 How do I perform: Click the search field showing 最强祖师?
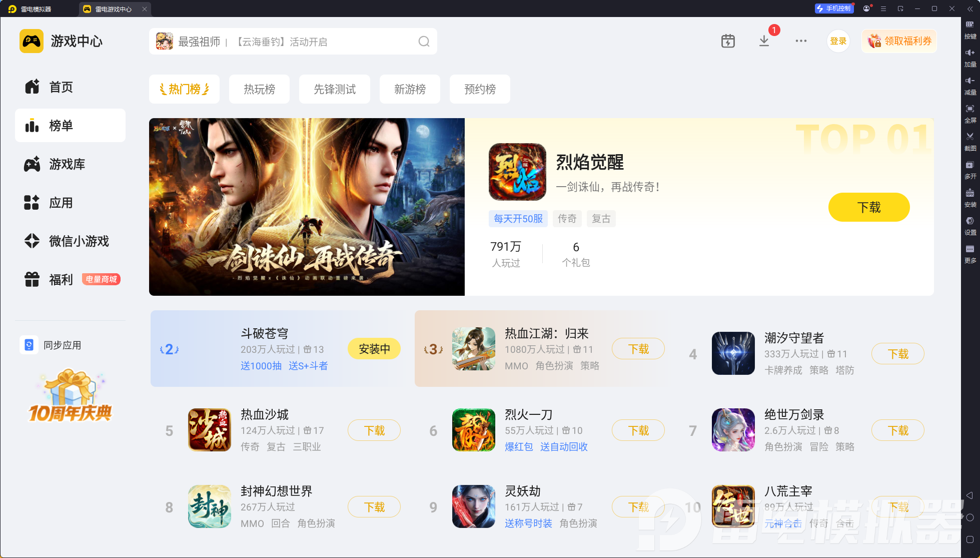(293, 42)
